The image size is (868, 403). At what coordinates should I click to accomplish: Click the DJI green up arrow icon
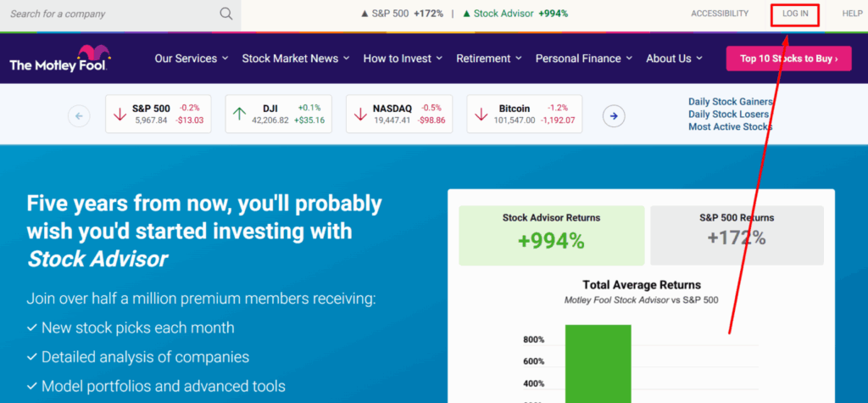click(x=240, y=114)
